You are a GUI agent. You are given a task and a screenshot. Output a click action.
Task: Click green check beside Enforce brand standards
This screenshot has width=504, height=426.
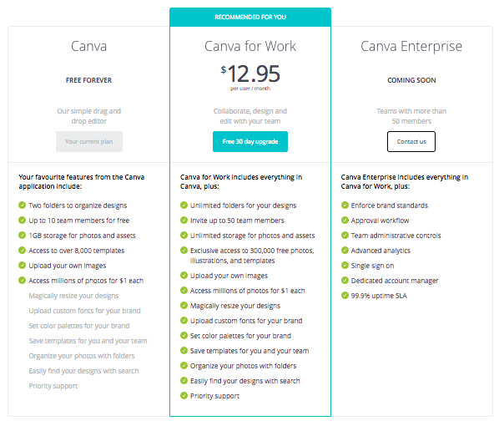(x=345, y=205)
